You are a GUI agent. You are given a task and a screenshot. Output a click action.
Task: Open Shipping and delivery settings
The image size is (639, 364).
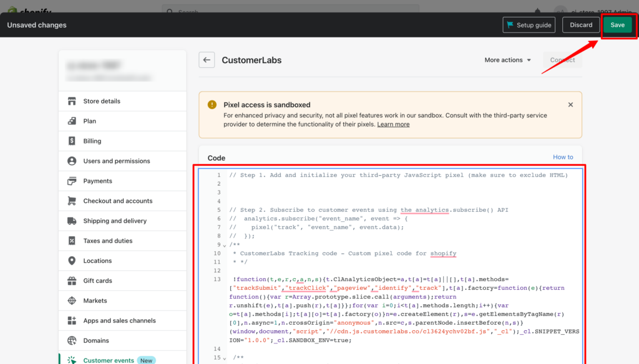click(x=123, y=221)
